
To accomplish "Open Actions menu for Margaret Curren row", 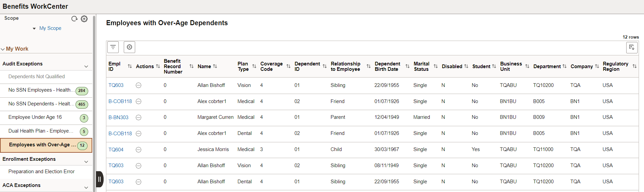I will point(139,117).
